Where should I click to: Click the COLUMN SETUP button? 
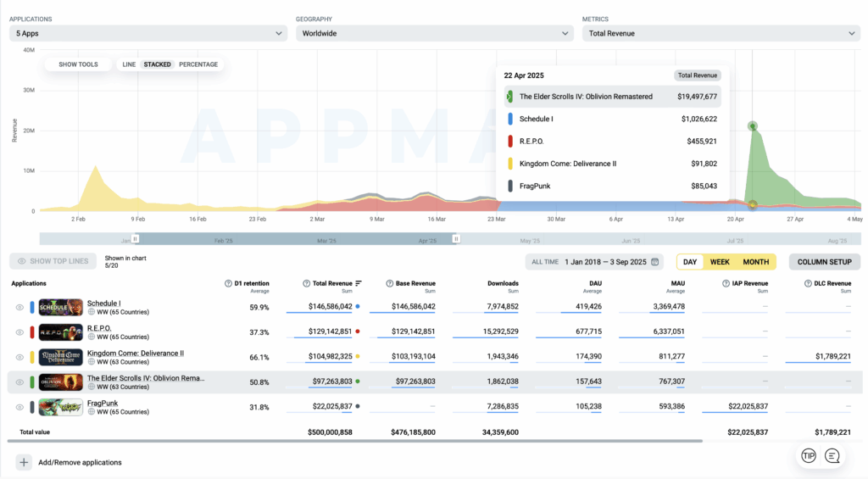coord(824,262)
